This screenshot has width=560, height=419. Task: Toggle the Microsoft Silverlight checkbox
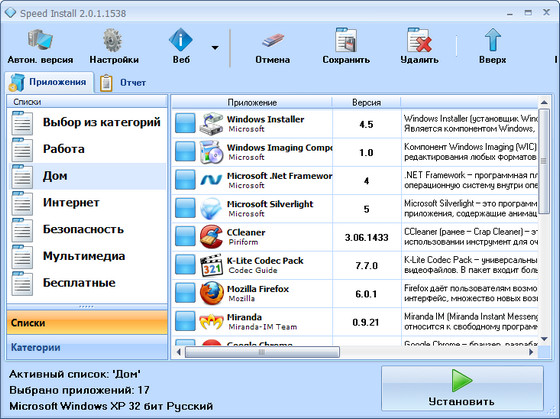[185, 208]
